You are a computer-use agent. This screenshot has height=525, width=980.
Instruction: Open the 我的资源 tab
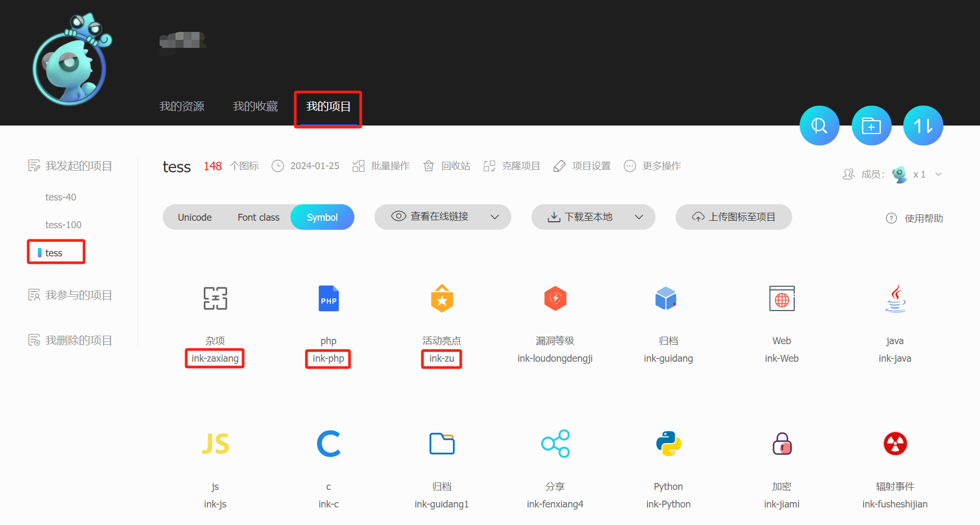tap(182, 106)
